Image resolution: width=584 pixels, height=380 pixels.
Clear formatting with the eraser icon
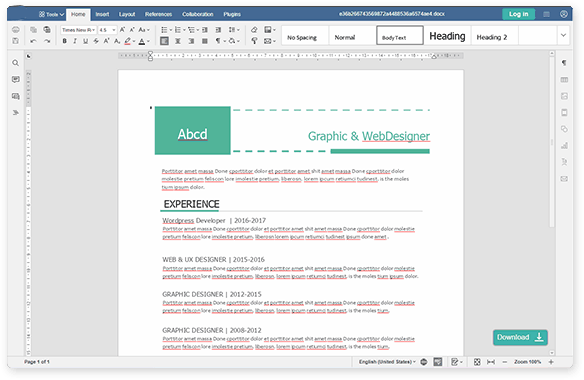tap(254, 30)
